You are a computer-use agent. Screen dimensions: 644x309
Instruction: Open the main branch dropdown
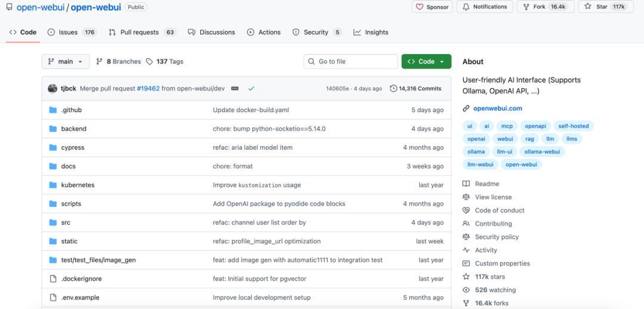tap(66, 61)
